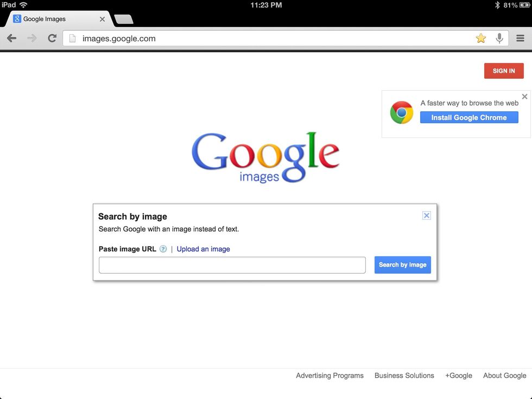Image resolution: width=532 pixels, height=399 pixels.
Task: Open the Chrome hamburger menu
Action: [520, 38]
